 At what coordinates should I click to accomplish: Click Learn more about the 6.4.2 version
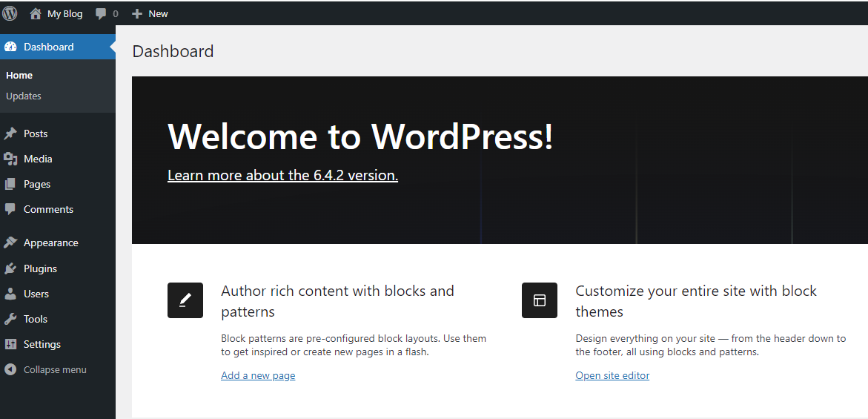(282, 175)
